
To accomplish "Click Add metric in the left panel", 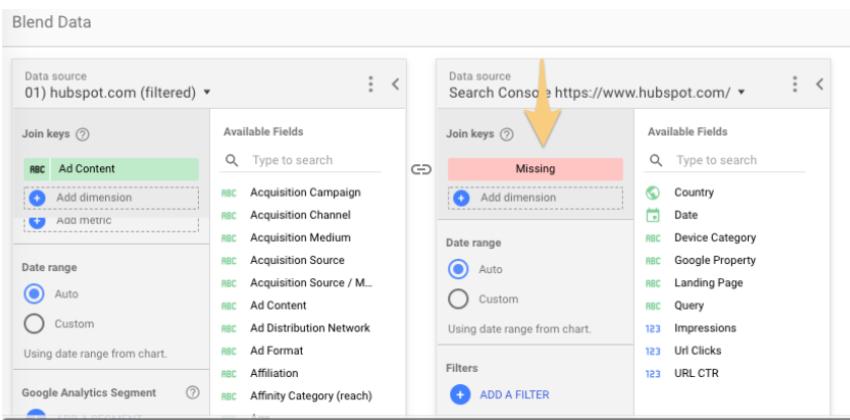I will [111, 222].
